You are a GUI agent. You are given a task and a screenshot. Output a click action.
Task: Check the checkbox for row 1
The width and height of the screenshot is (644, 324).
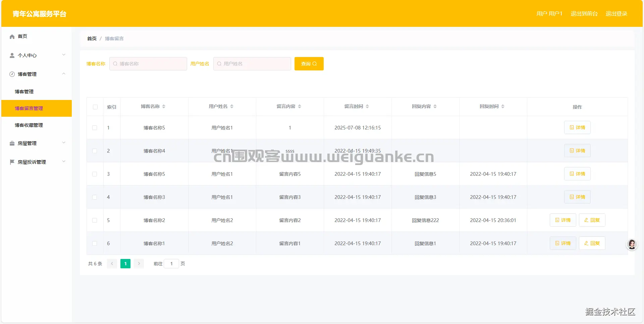click(x=95, y=128)
